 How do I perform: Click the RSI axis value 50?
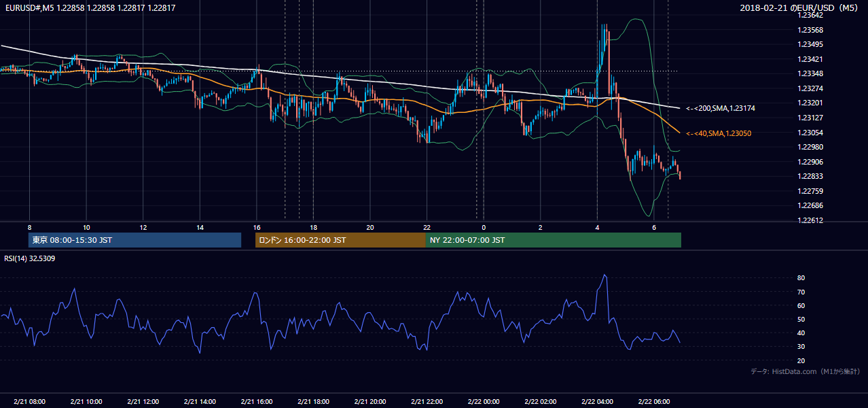pyautogui.click(x=801, y=319)
